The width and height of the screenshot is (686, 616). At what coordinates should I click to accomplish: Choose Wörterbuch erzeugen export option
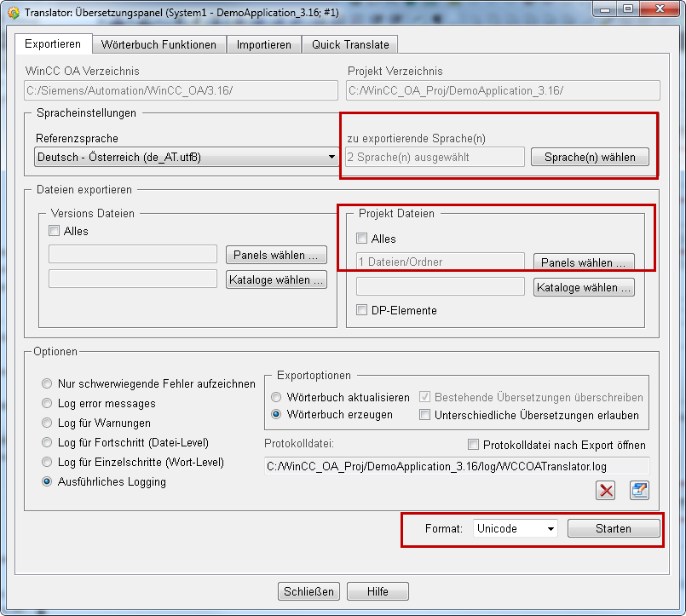click(x=276, y=414)
